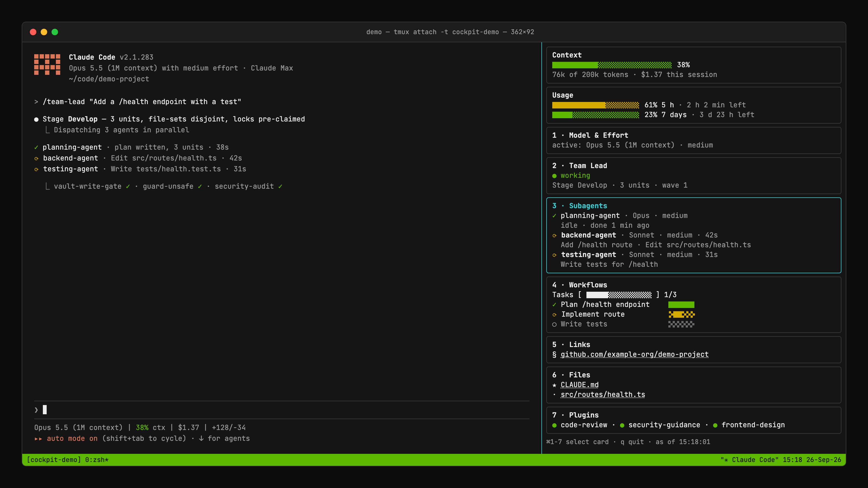Select the Model & Effort card

click(694, 140)
